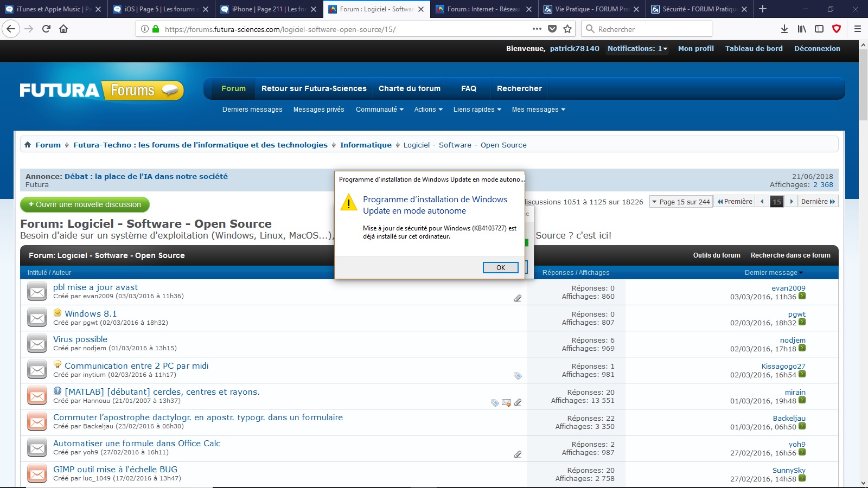
Task: Go to the Dernière page
Action: coord(818,202)
